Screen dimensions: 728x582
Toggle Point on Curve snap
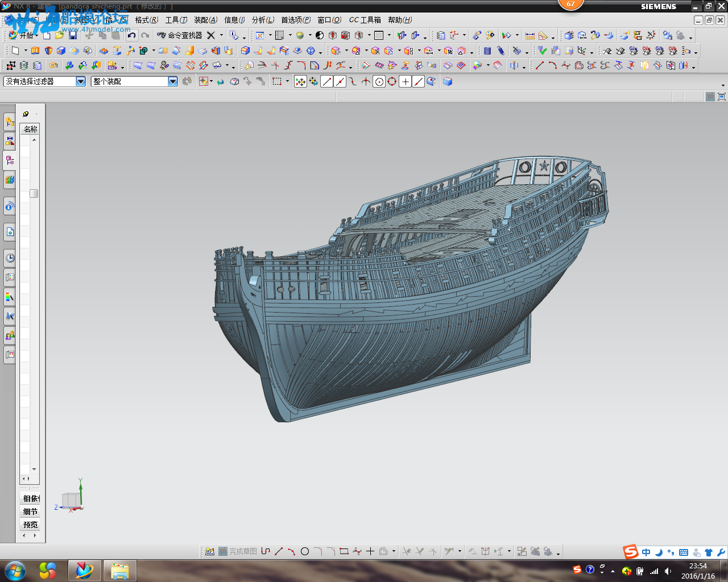tap(418, 81)
